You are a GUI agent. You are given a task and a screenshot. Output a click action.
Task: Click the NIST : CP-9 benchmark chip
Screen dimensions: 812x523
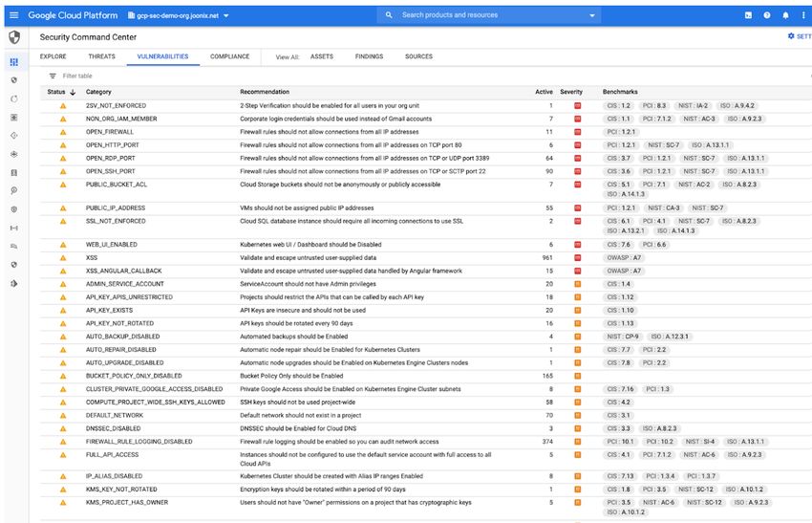(623, 337)
